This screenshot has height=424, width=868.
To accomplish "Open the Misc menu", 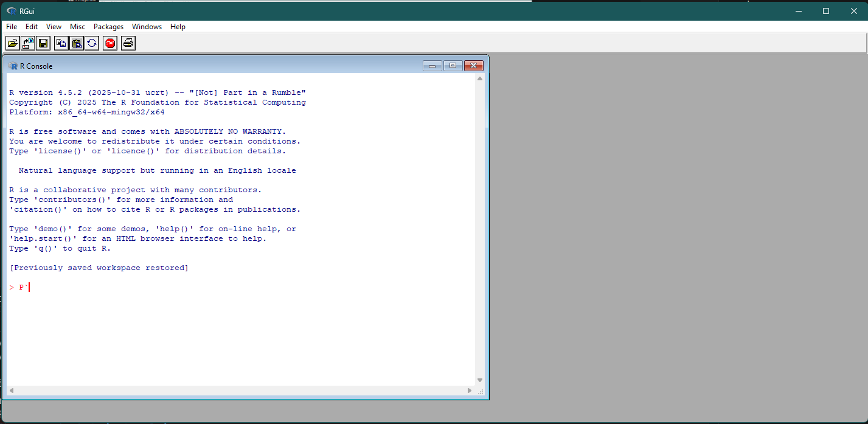I will tap(77, 26).
